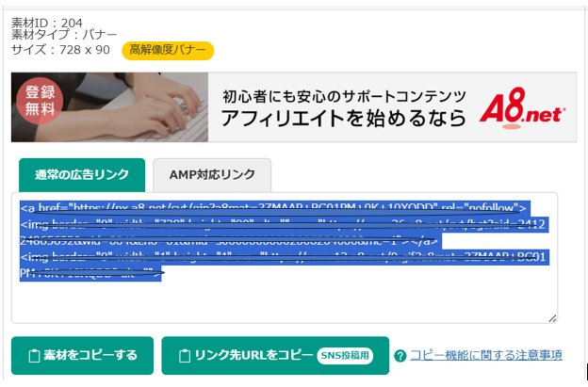Click the highlighted a href code line

[273, 206]
